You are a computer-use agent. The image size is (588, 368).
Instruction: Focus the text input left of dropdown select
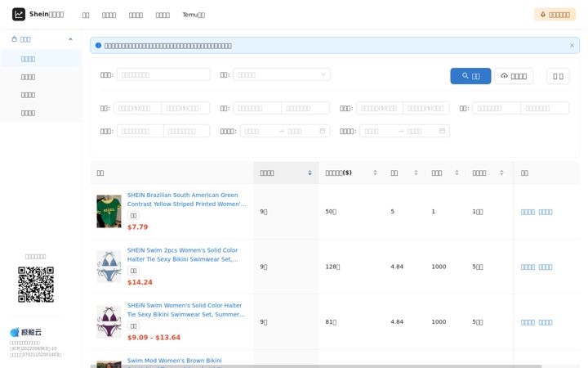coord(163,74)
